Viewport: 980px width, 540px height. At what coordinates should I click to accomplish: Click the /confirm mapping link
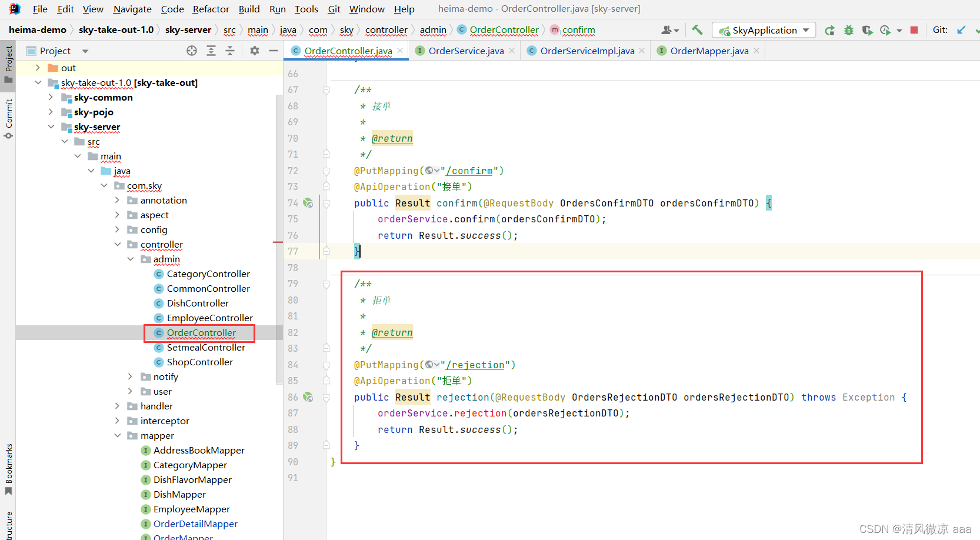(469, 171)
